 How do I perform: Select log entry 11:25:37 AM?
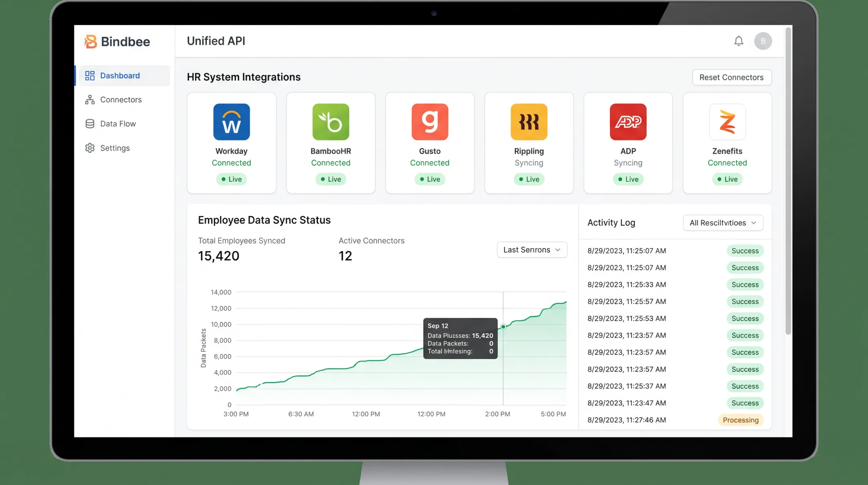(675, 386)
